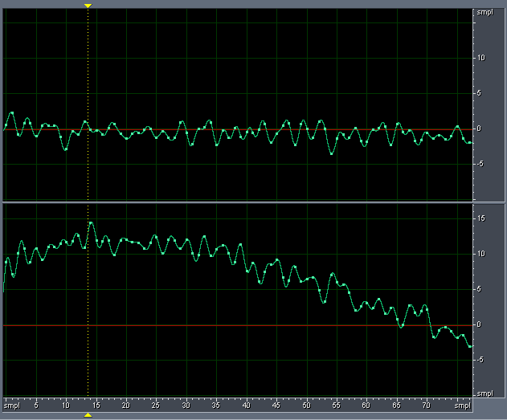The height and width of the screenshot is (420, 507).
Task: Click the 10 value on the lower channel's amplitude ruler
Action: pos(481,254)
